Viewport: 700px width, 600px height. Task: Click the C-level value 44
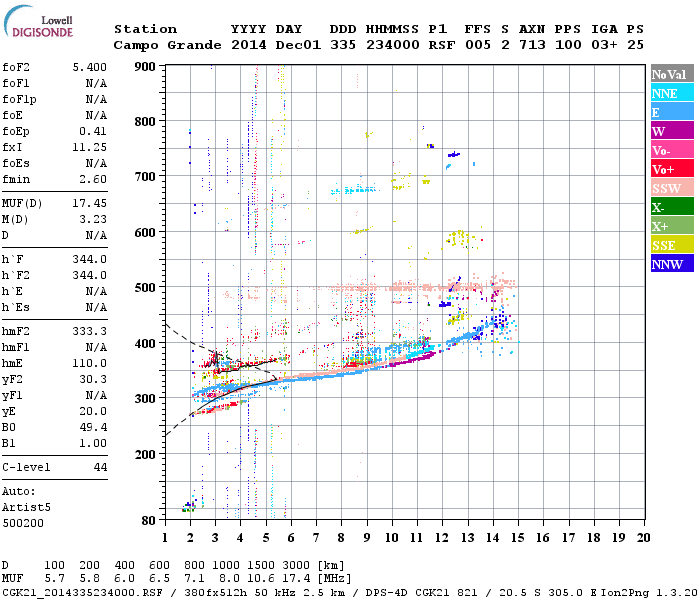(100, 467)
